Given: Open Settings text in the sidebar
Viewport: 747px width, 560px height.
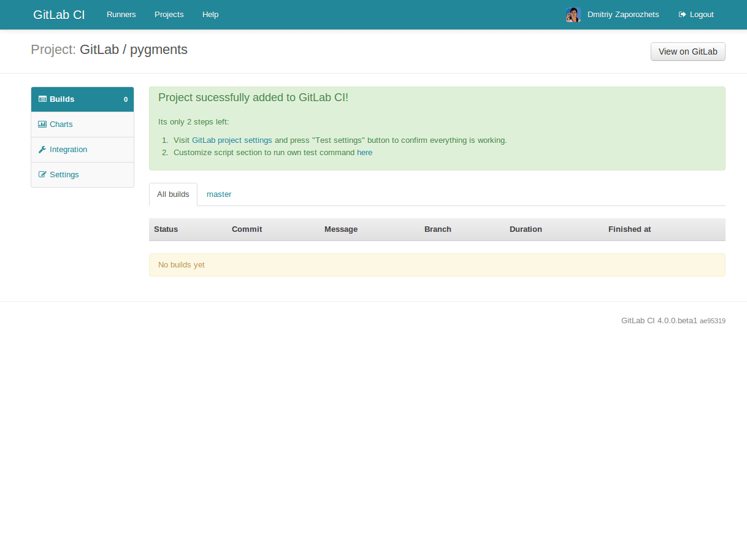Looking at the screenshot, I should pyautogui.click(x=64, y=175).
